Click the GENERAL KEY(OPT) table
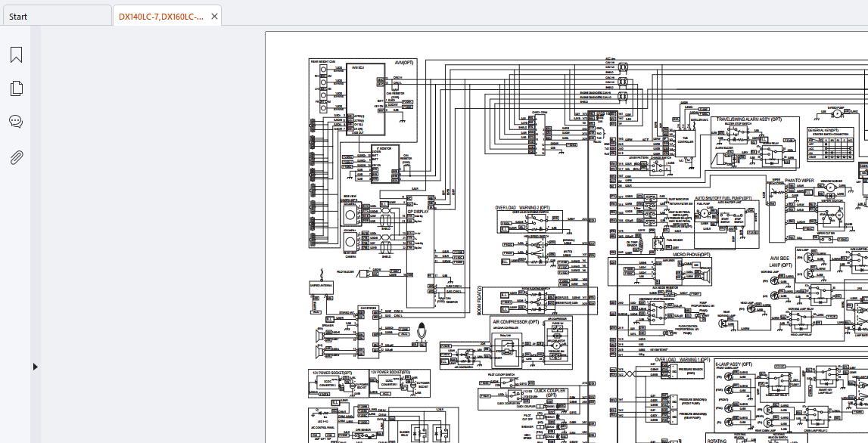868x443 pixels. click(829, 145)
